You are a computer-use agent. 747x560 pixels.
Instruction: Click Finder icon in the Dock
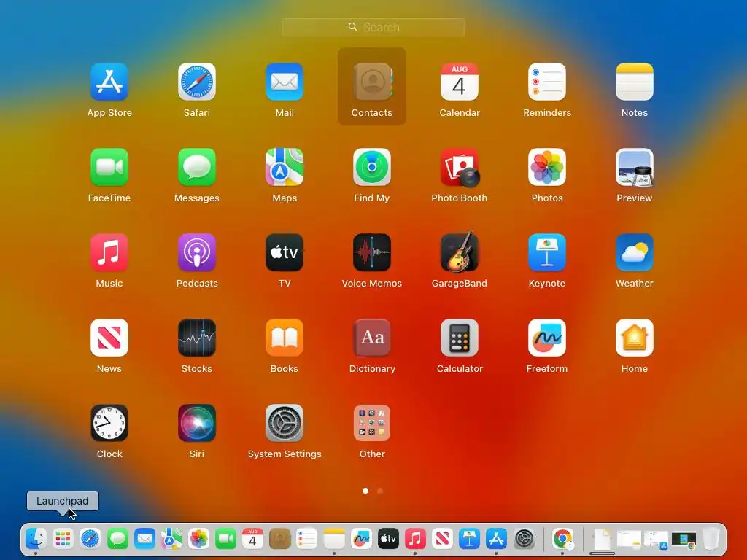(x=36, y=539)
